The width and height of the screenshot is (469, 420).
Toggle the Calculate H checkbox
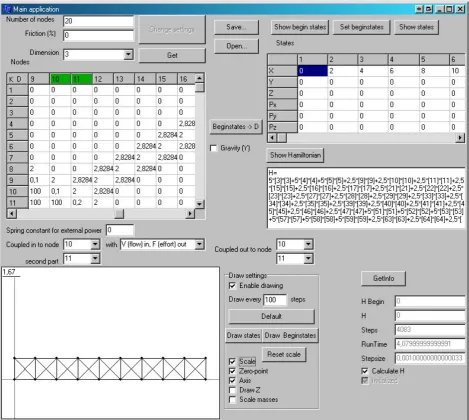[365, 371]
